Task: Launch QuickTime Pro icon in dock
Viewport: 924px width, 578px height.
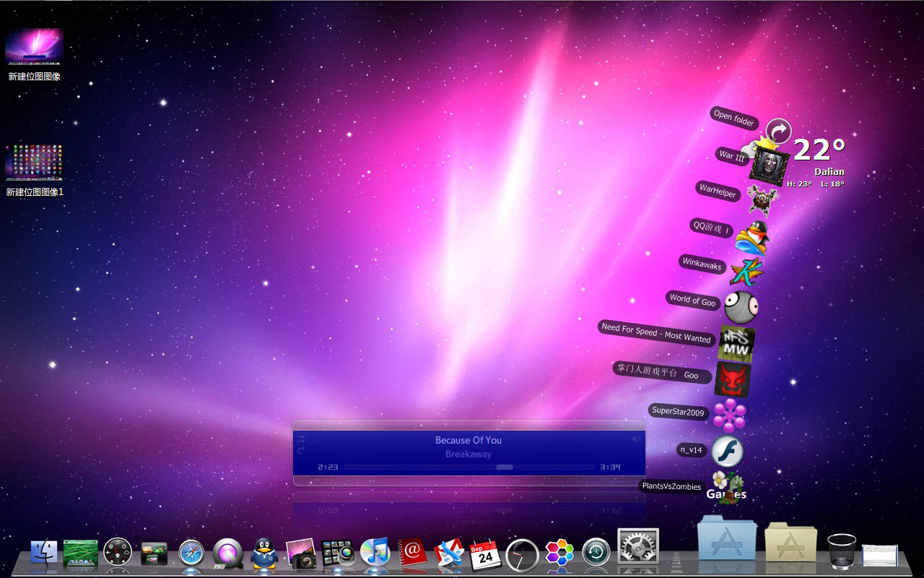Action: [227, 554]
